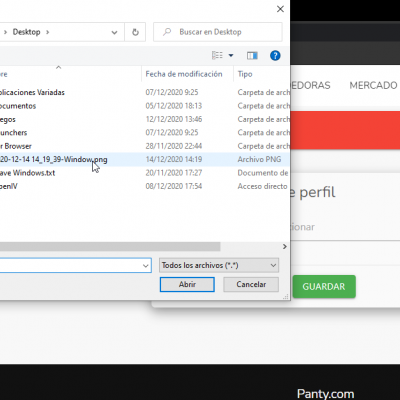Expand the address bar history chevron
Image resolution: width=400 pixels, height=400 pixels.
pos(114,32)
